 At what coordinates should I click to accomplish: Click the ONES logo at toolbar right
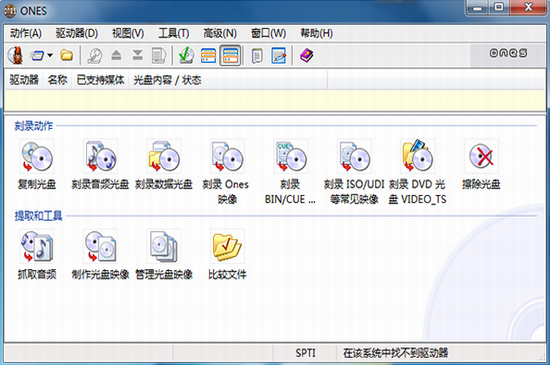[508, 53]
